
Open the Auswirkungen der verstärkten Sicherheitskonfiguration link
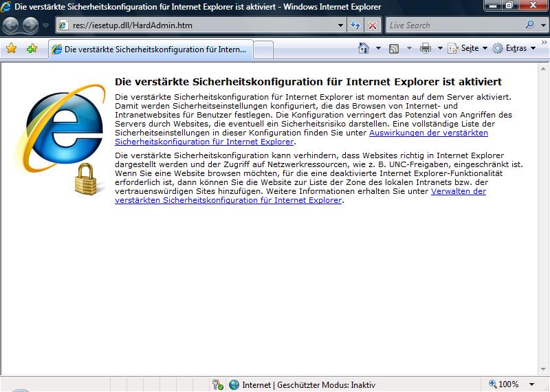coord(301,138)
